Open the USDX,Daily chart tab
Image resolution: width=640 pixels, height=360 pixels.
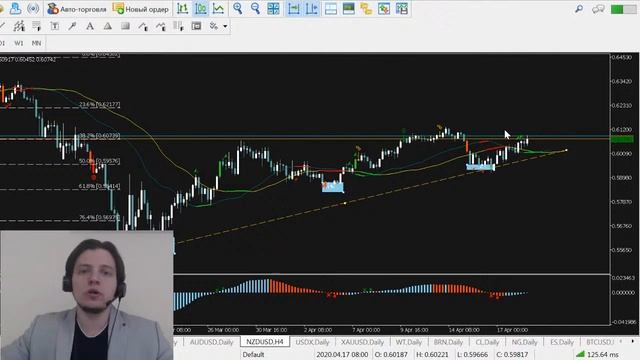pyautogui.click(x=312, y=342)
